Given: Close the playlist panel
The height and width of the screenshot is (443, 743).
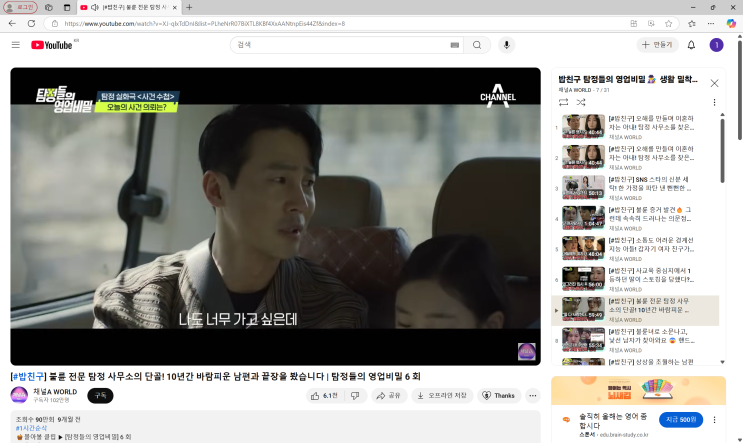Looking at the screenshot, I should 714,83.
